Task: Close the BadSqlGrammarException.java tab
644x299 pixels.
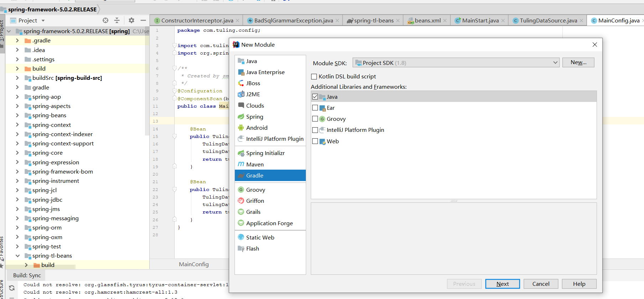Action: click(x=337, y=21)
